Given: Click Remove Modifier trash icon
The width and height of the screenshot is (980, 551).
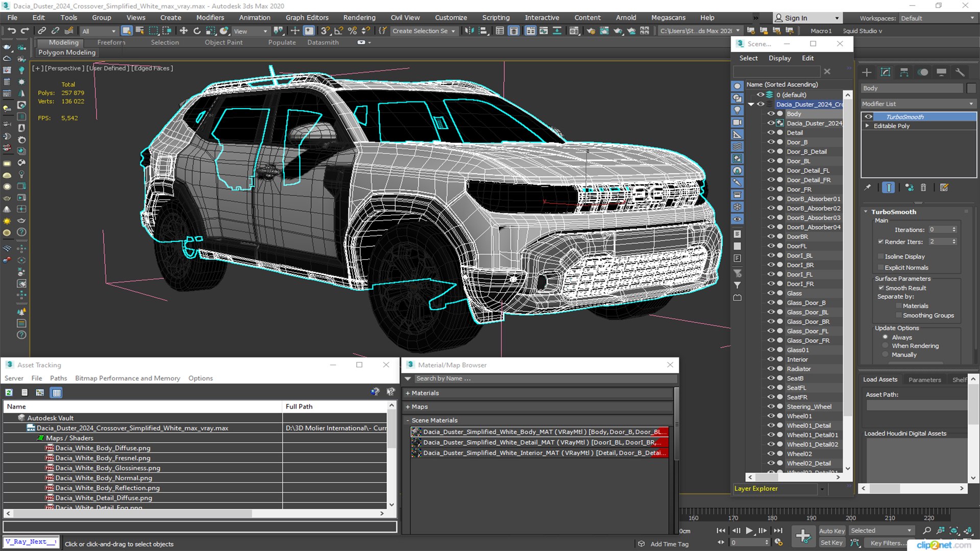Looking at the screenshot, I should 923,188.
